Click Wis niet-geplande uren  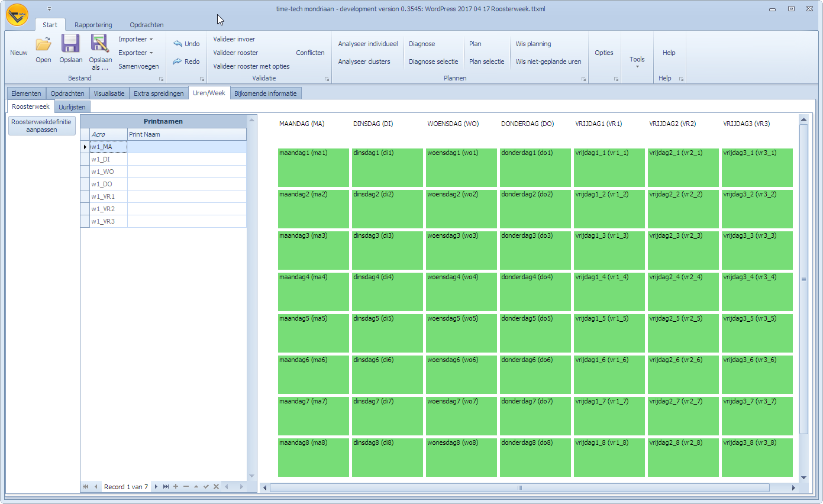tap(548, 62)
